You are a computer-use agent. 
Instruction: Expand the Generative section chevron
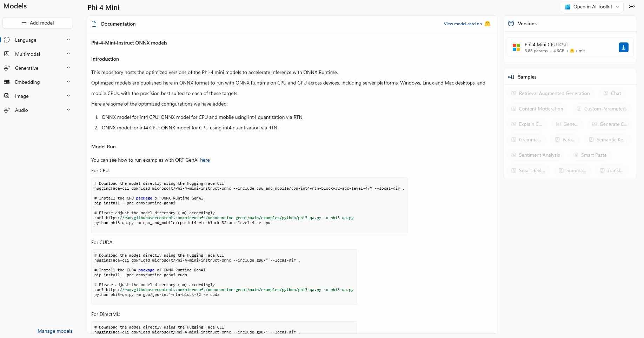coord(68,68)
